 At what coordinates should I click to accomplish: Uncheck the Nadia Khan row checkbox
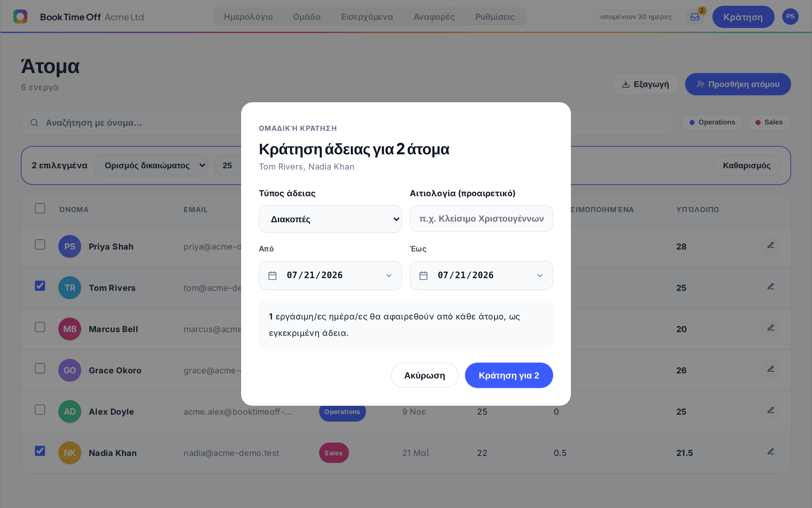tap(40, 451)
